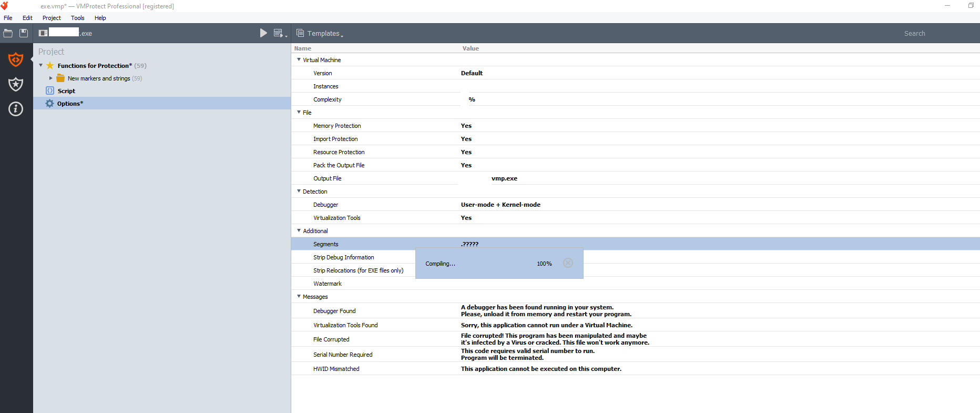Click the Complexity percentage value field
Viewport: 980px width, 413px height.
(472, 99)
